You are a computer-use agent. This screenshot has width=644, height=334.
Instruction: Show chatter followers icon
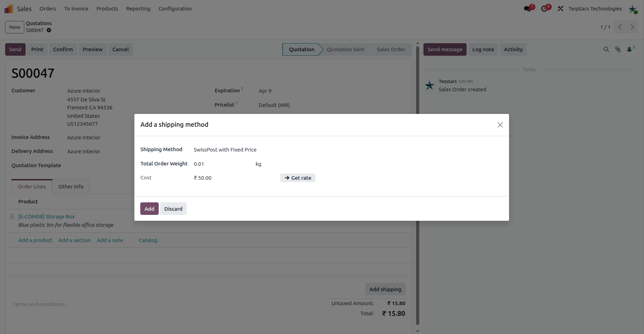[631, 49]
